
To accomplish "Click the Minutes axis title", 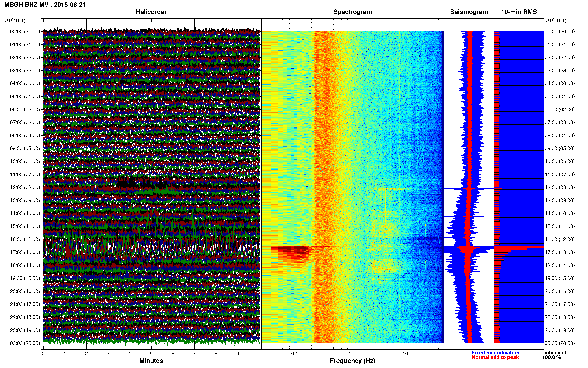I will (151, 361).
